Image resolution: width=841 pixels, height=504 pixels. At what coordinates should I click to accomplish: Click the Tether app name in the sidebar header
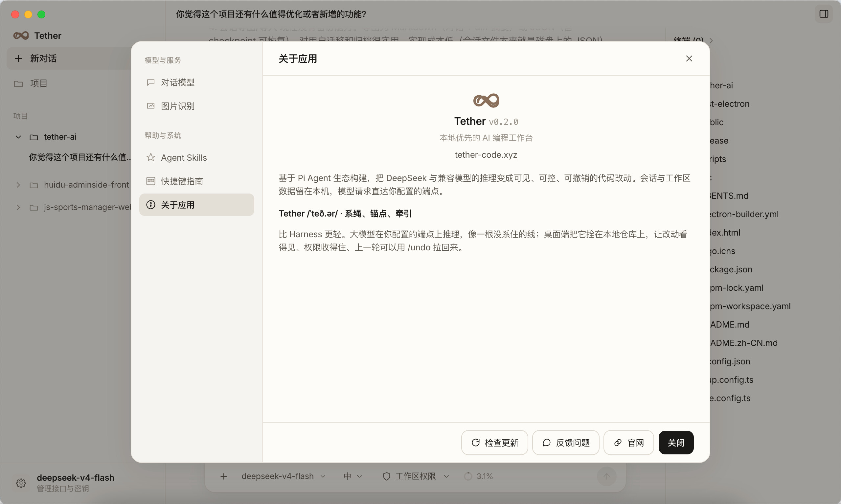(48, 36)
